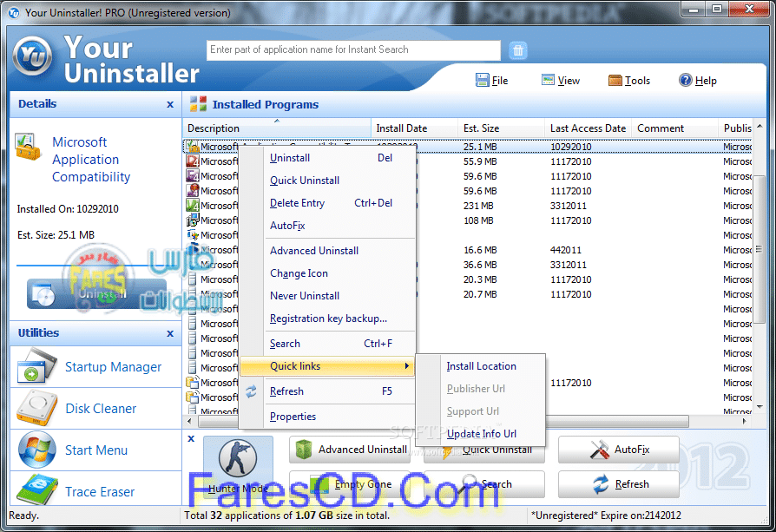
Task: Choose Quick Uninstall from the context menu
Action: (327, 181)
